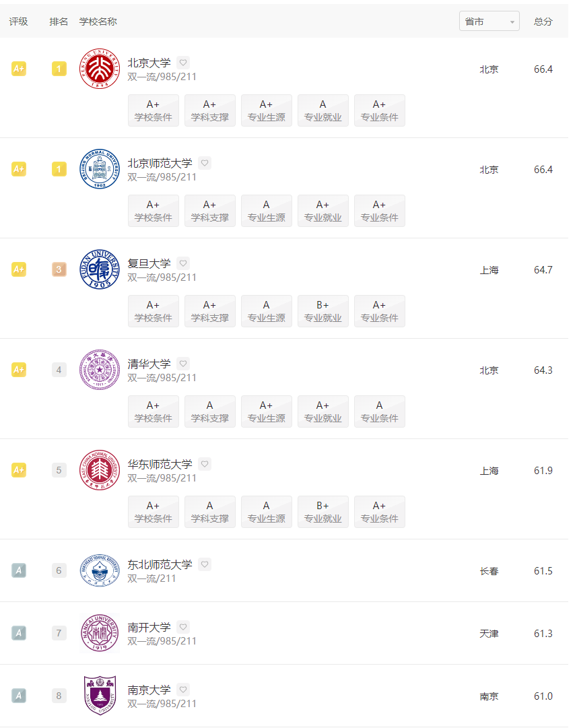575x728 pixels.
Task: Click 专业就业 B+ badge for 复旦大学
Action: pos(323,311)
